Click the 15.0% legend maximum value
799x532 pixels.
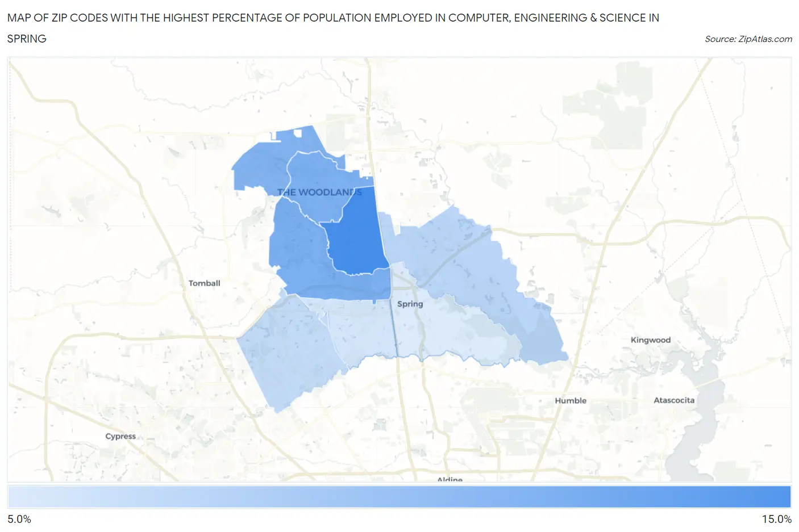pyautogui.click(x=776, y=520)
